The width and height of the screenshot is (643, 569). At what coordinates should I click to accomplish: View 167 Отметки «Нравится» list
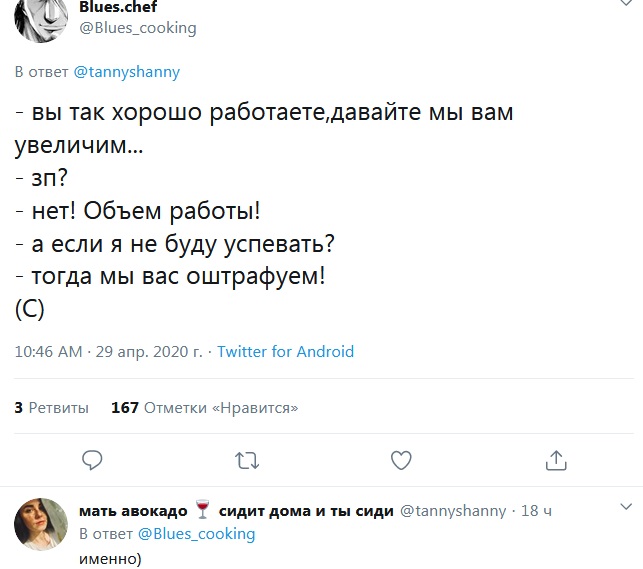pyautogui.click(x=205, y=407)
